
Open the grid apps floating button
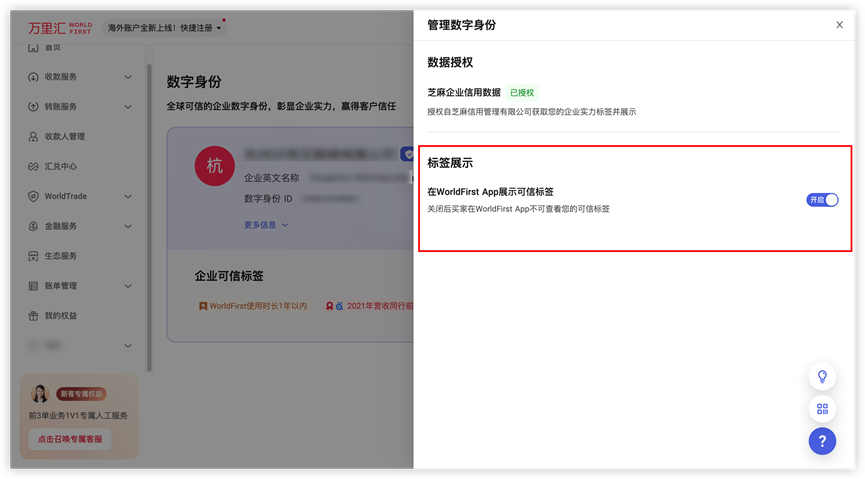pos(822,409)
